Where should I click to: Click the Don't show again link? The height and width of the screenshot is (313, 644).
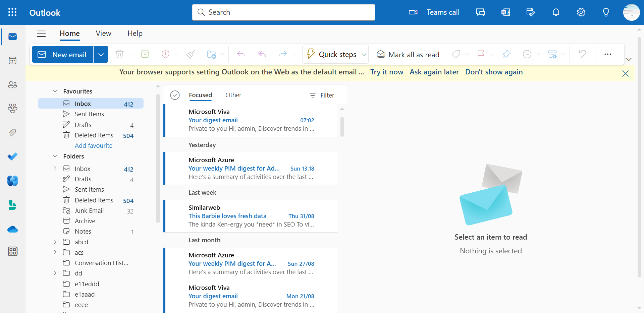point(494,72)
